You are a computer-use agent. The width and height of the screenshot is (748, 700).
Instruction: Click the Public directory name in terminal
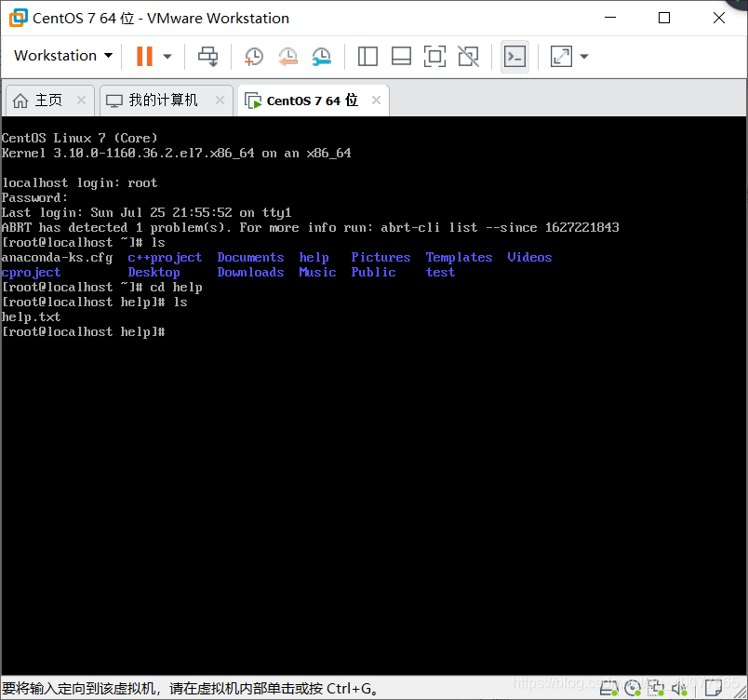373,273
